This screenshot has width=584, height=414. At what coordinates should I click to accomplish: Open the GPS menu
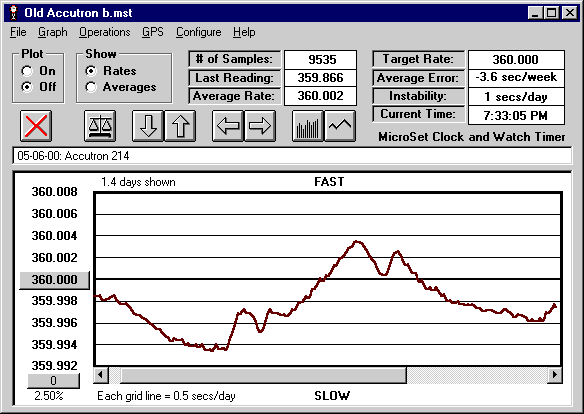[x=153, y=32]
